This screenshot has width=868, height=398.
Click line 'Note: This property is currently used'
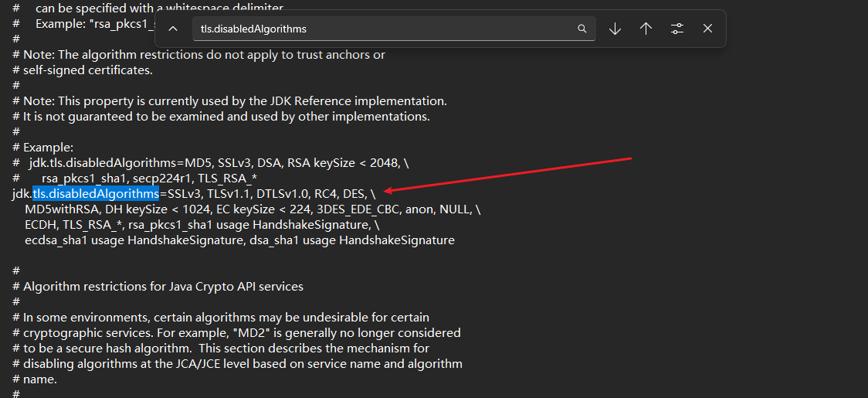point(229,101)
